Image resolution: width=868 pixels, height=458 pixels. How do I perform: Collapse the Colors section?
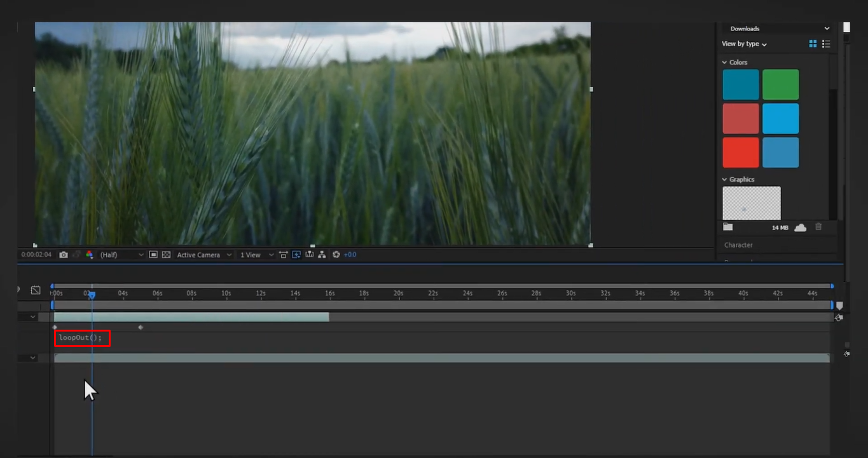pos(724,62)
